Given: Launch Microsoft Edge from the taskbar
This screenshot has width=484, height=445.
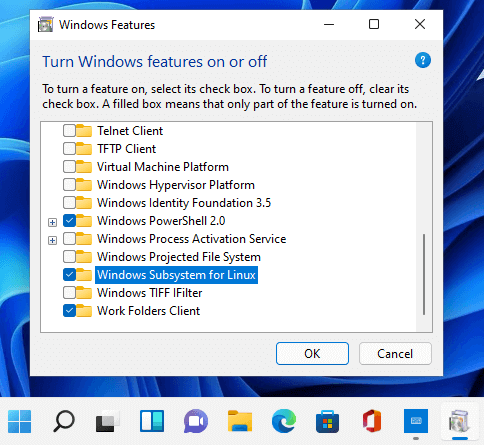Looking at the screenshot, I should pyautogui.click(x=284, y=421).
